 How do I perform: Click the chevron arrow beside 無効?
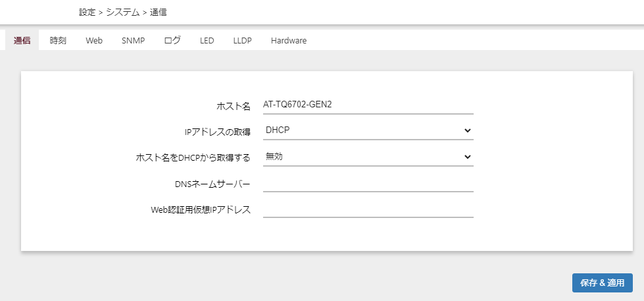(x=467, y=157)
